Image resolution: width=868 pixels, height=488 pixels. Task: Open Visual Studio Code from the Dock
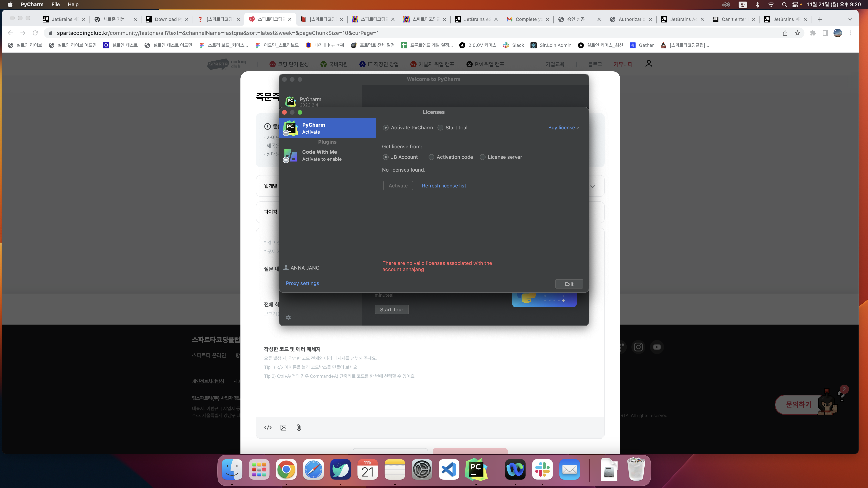click(449, 469)
